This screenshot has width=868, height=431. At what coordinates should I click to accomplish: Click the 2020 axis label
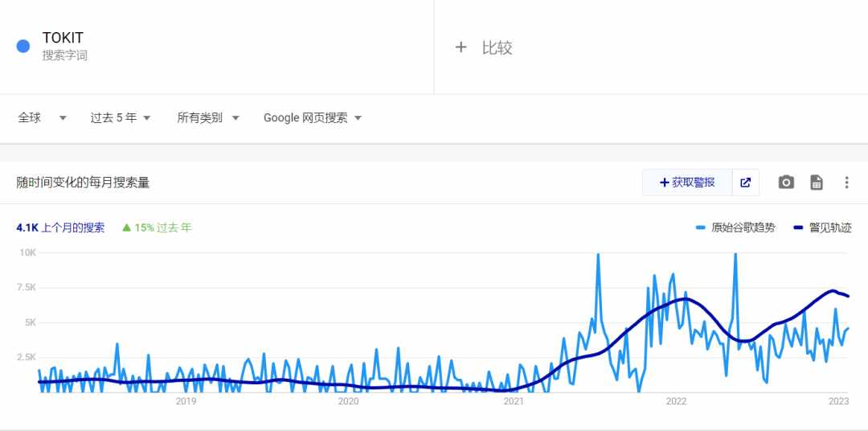349,401
